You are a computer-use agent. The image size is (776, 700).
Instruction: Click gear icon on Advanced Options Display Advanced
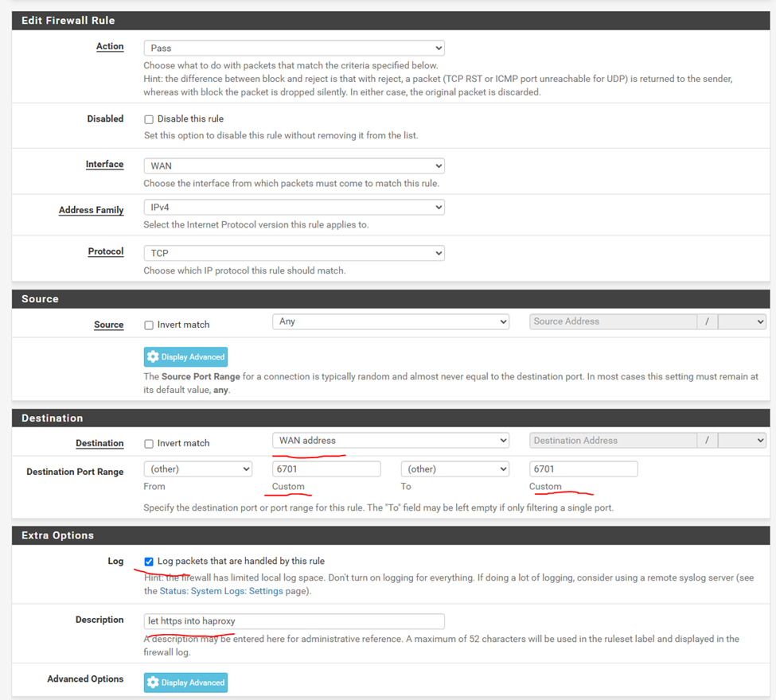coord(153,682)
